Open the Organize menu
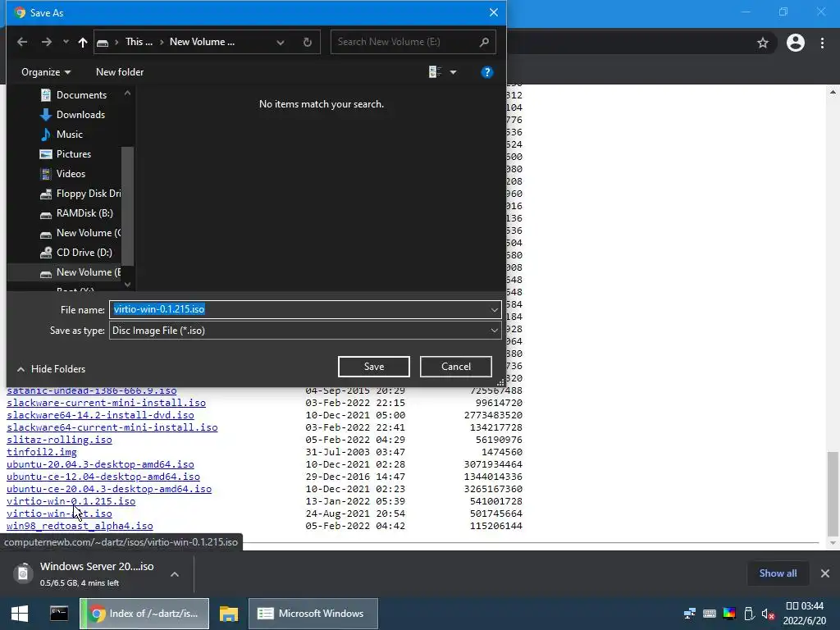Viewport: 840px width, 630px height. pos(46,72)
